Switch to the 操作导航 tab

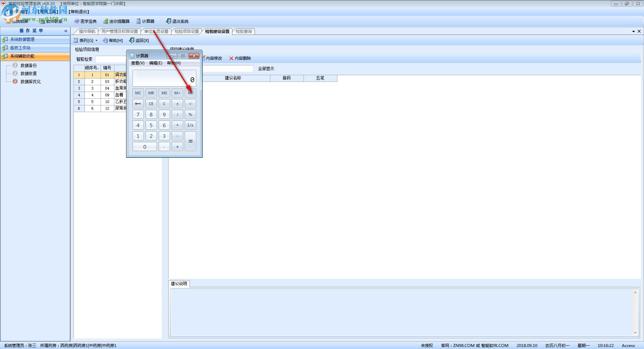pyautogui.click(x=87, y=31)
